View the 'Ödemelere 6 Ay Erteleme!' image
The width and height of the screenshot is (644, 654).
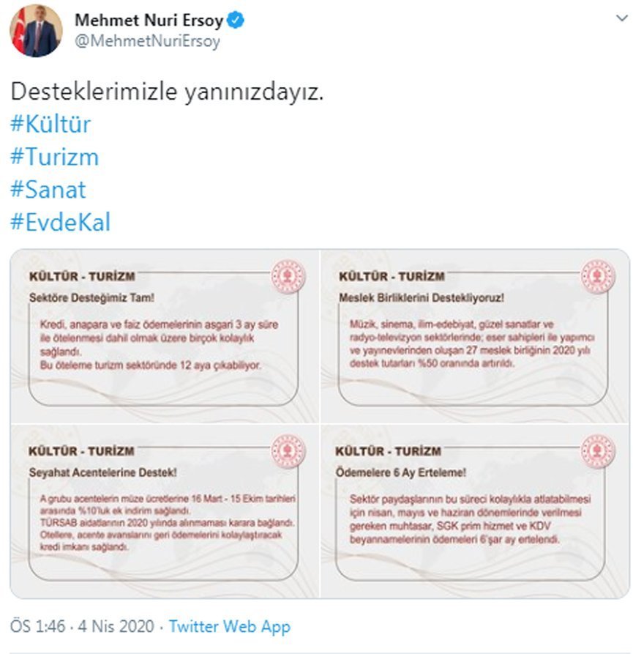point(475,511)
